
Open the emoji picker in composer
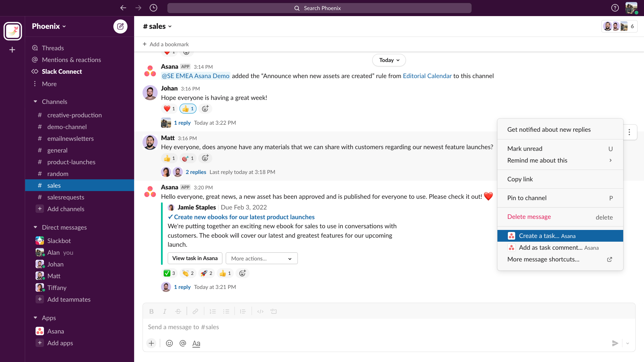tap(169, 343)
